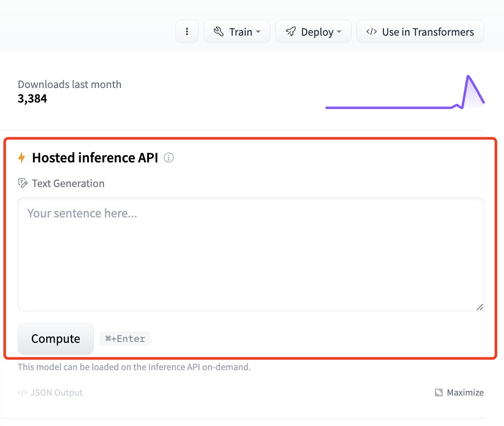Screen dimensions: 504x426
Task: Click the Use in Transformers button label
Action: pos(428,32)
